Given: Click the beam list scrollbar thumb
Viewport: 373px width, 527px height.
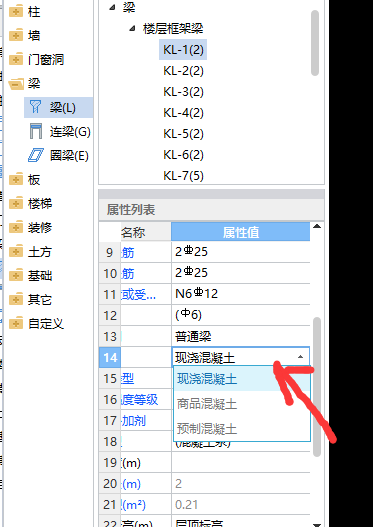Looking at the screenshot, I should [x=315, y=43].
